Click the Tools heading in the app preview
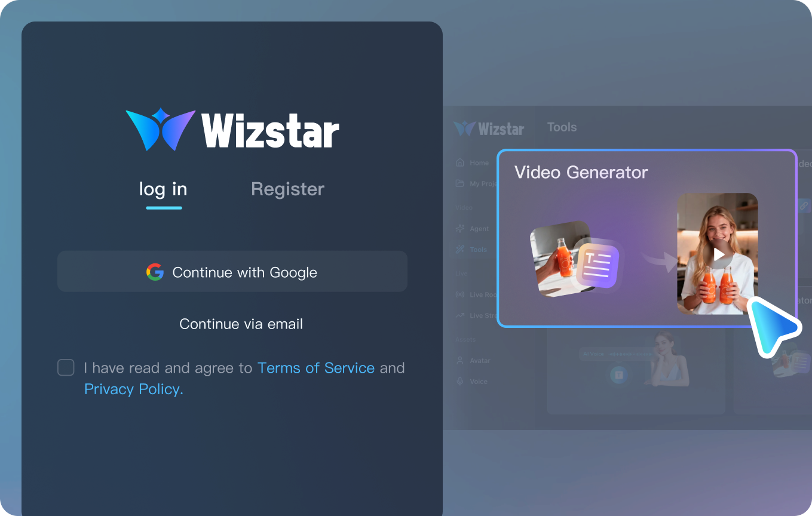This screenshot has width=812, height=516. (562, 127)
